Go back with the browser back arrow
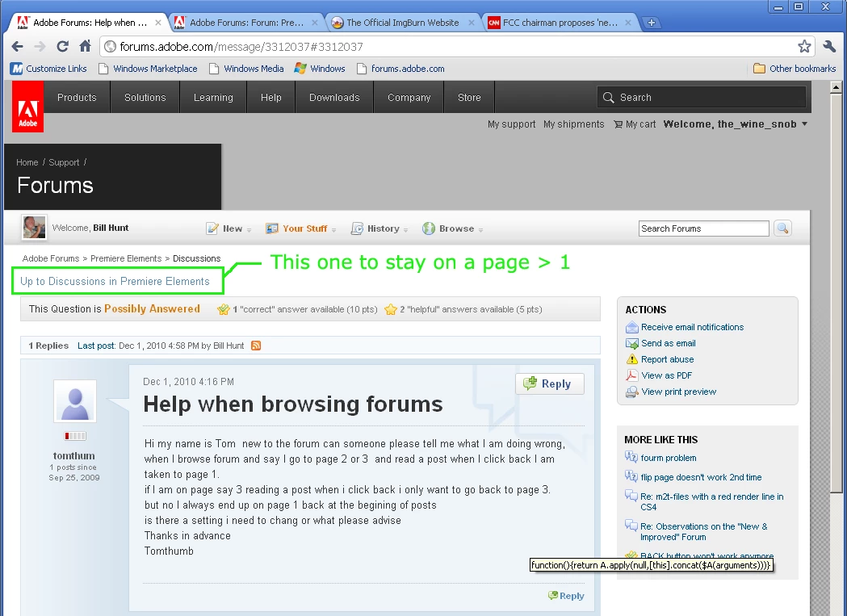 (17, 47)
